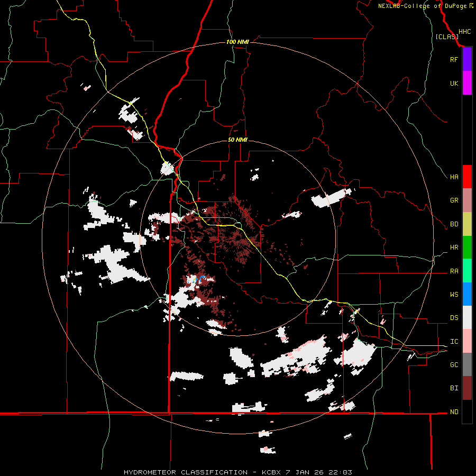Click the magenta UK color swatch
Image resolution: width=476 pixels, height=476 pixels.
tap(467, 83)
